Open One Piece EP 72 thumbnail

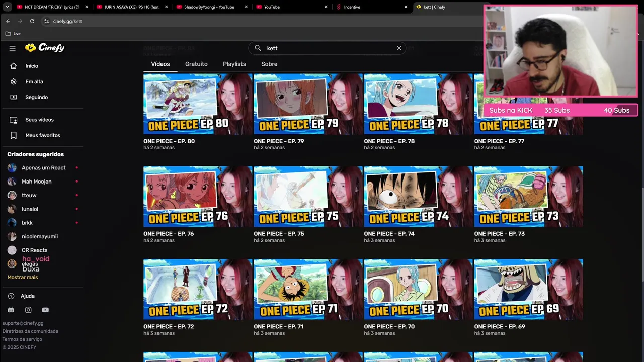tap(198, 290)
